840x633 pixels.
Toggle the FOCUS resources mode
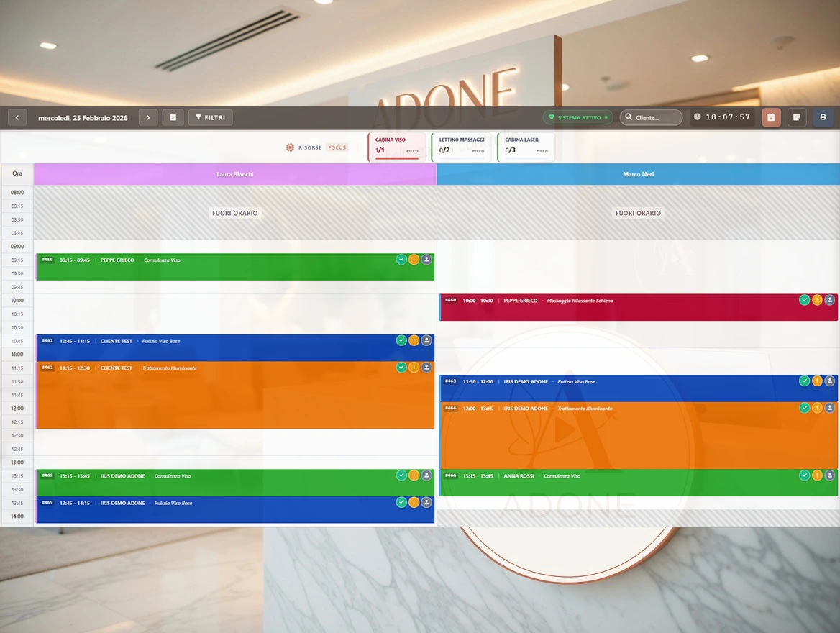(x=337, y=147)
